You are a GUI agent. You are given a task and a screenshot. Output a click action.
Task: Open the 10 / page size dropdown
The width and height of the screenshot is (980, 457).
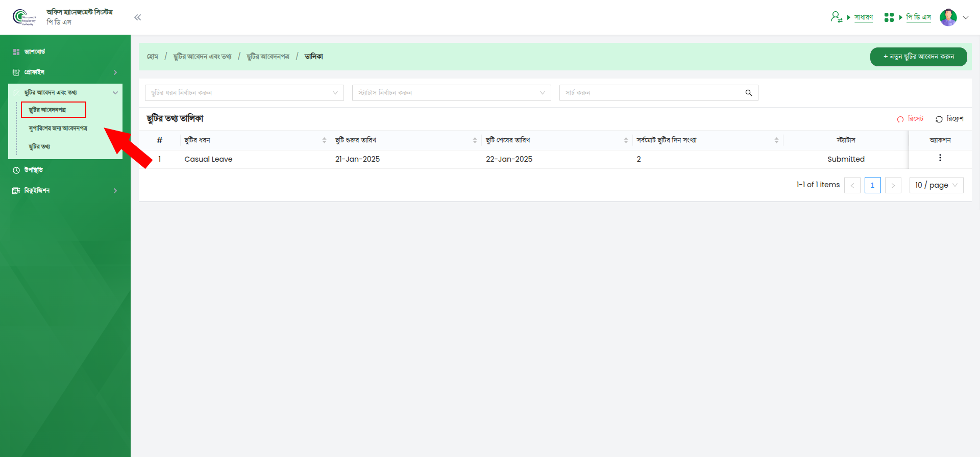tap(937, 185)
